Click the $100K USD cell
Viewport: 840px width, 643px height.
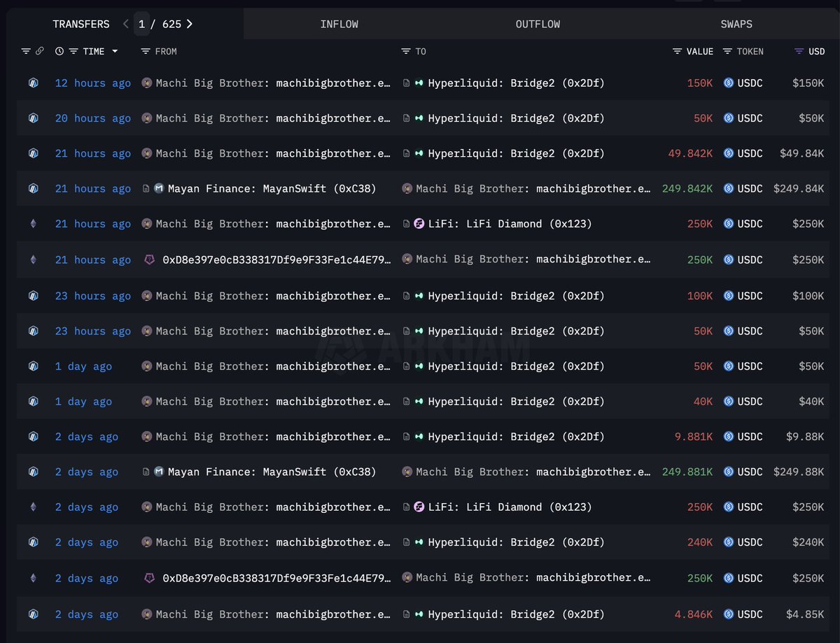(x=808, y=296)
